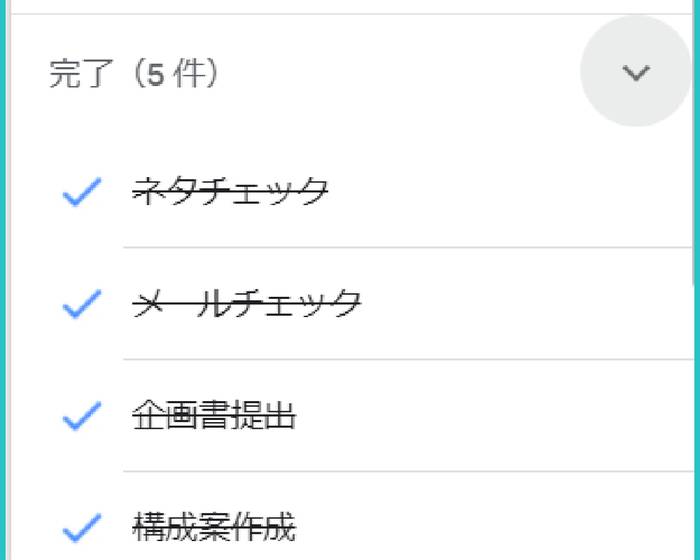Image resolution: width=700 pixels, height=560 pixels.
Task: Open the ネタチェック task title
Action: point(230,191)
